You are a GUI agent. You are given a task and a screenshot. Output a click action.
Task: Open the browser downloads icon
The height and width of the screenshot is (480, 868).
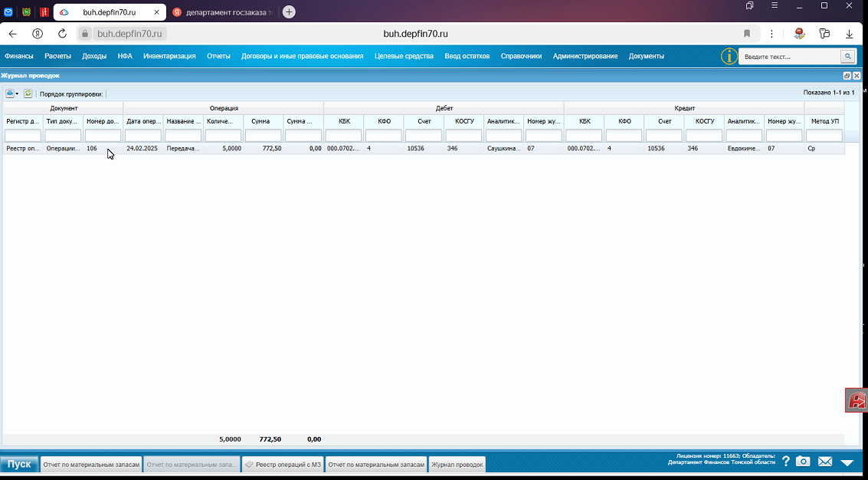[849, 34]
